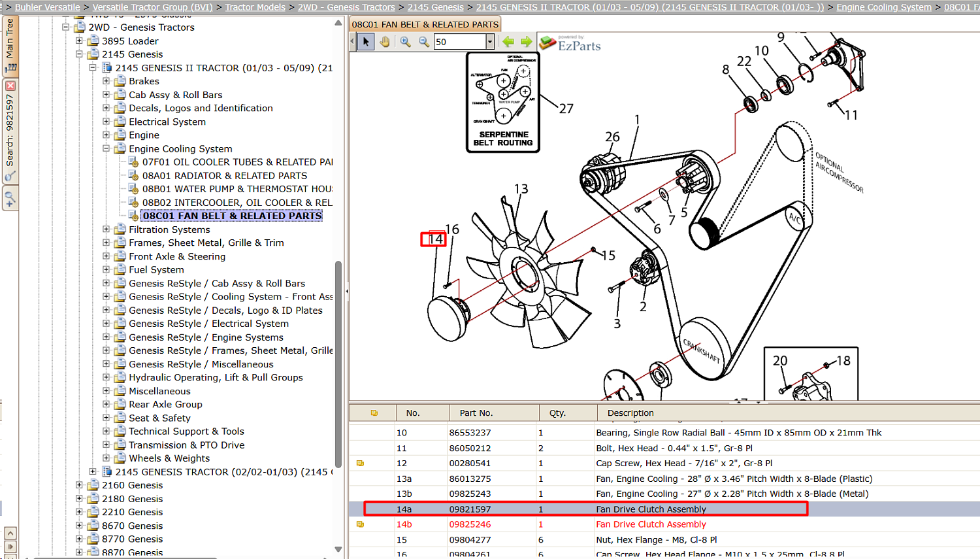
Task: Select the 08C01 FAN BELT & RELATED PARTS tab
Action: pyautogui.click(x=425, y=24)
